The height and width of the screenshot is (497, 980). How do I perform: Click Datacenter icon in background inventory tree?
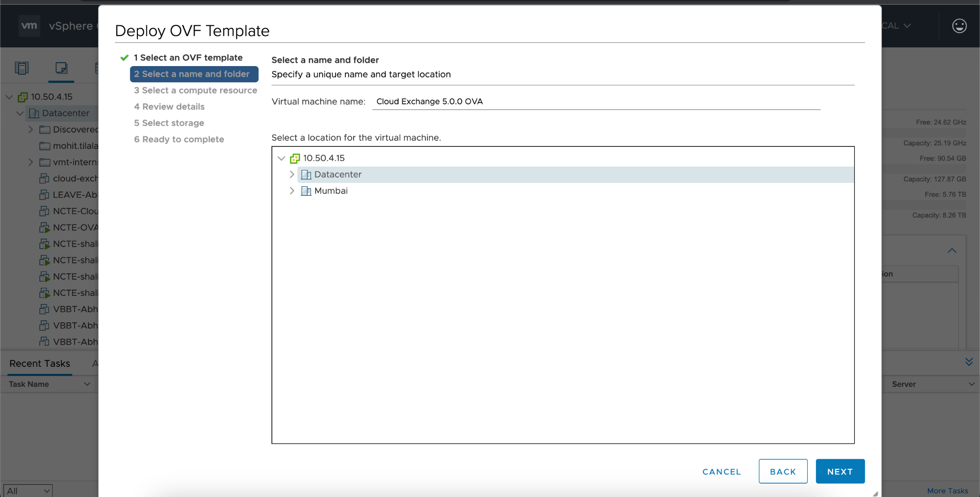tap(34, 113)
